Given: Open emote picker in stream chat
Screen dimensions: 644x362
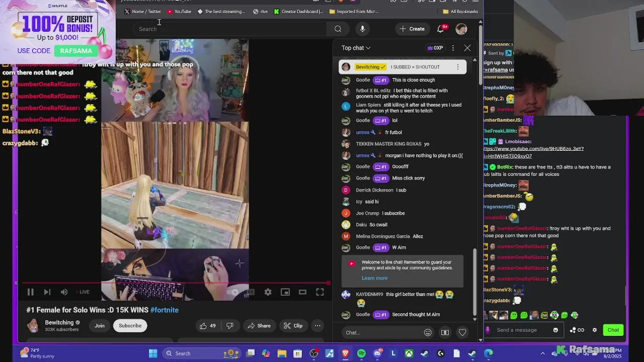Looking at the screenshot, I should point(555,330).
